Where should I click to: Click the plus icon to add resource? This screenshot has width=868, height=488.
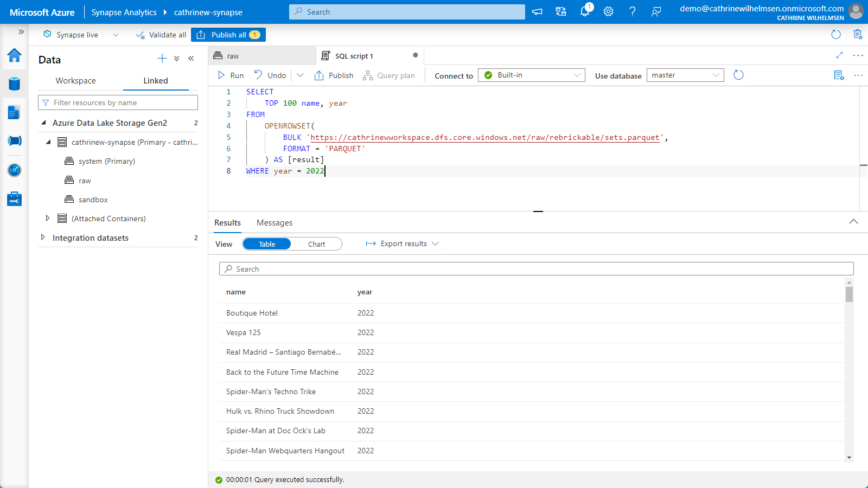(162, 59)
